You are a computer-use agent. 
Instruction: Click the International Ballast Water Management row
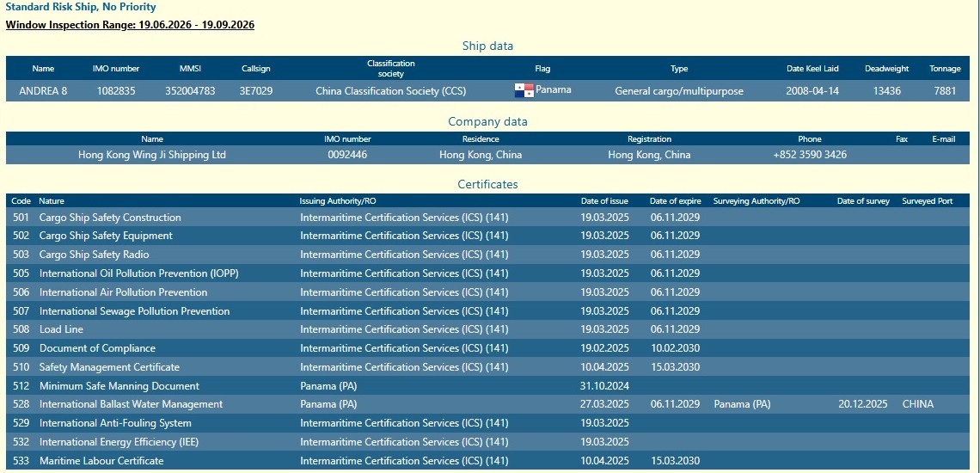tap(131, 404)
